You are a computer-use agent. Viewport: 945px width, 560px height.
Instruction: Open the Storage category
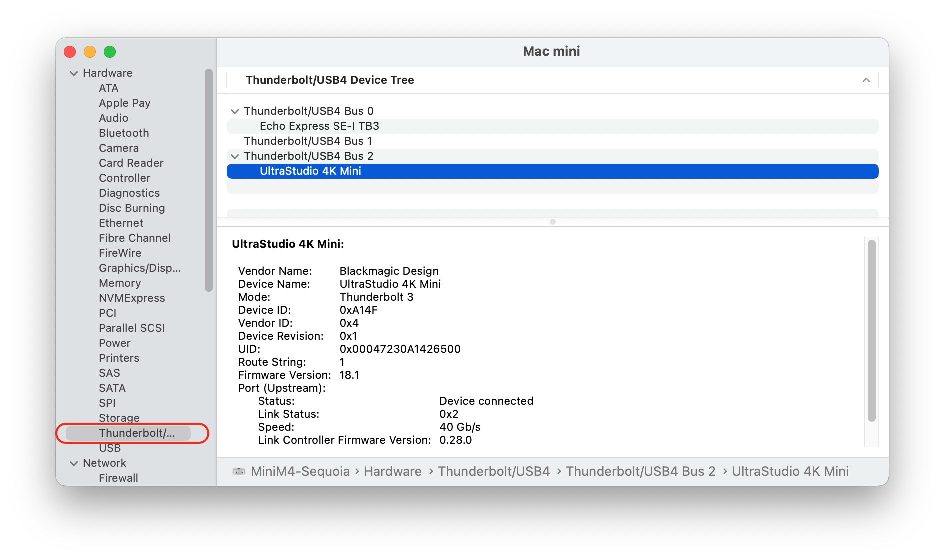point(119,418)
